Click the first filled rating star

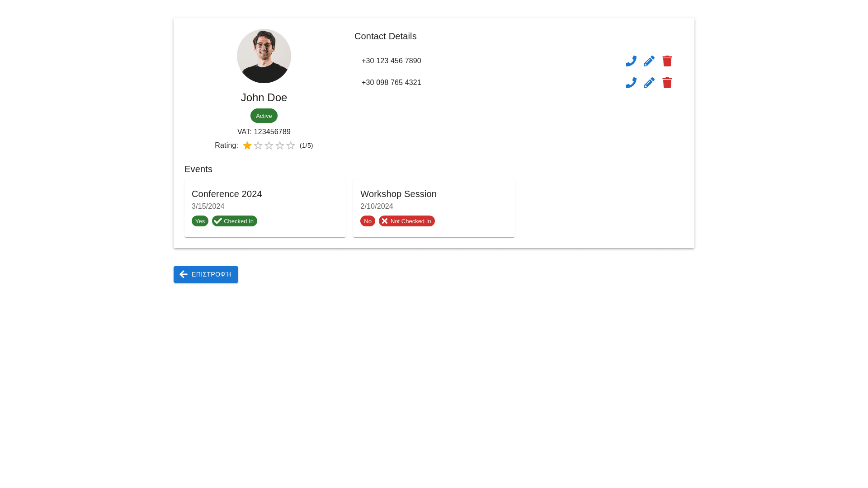coord(247,145)
